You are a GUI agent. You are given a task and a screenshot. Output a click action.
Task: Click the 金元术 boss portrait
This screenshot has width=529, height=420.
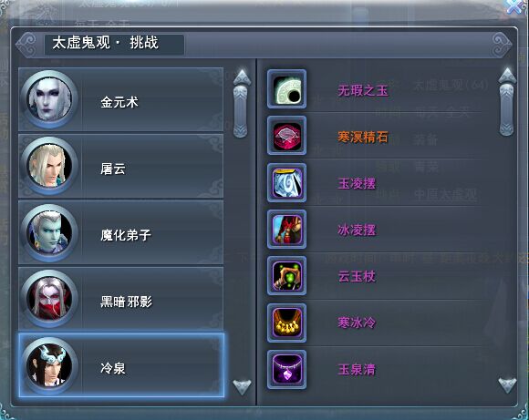click(49, 99)
